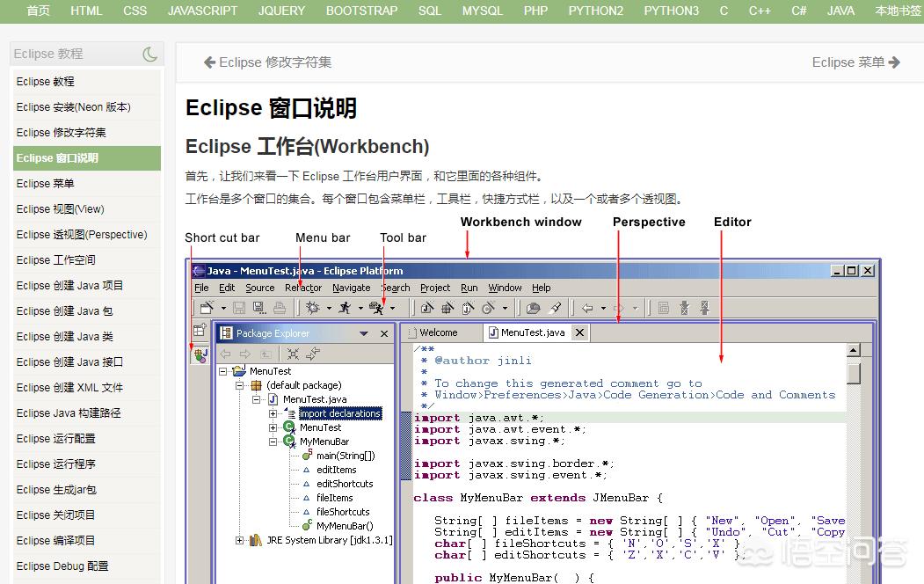This screenshot has width=924, height=584.
Task: Select the Java perspective icon in shortcut bar
Action: [200, 354]
